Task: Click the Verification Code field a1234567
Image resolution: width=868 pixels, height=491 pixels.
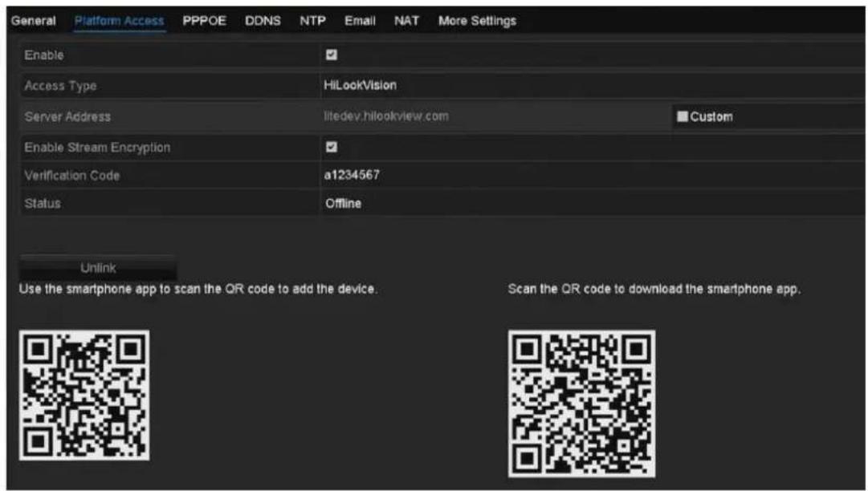Action: point(593,175)
